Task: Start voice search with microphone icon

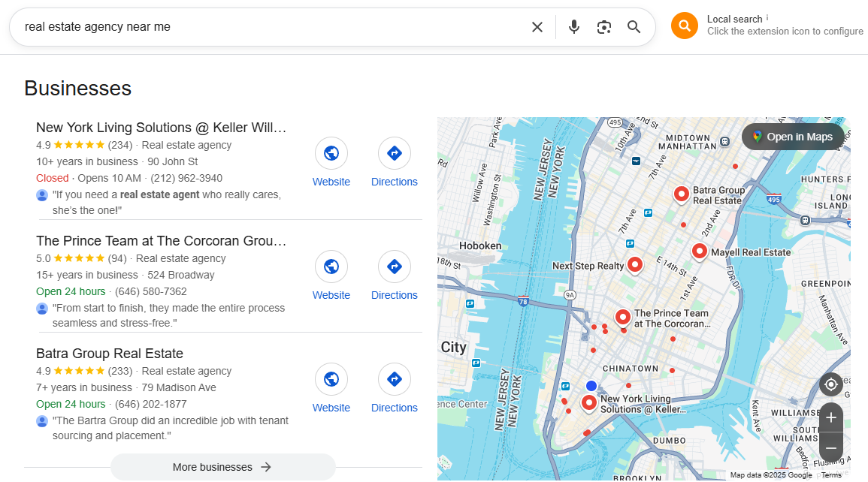Action: tap(574, 27)
